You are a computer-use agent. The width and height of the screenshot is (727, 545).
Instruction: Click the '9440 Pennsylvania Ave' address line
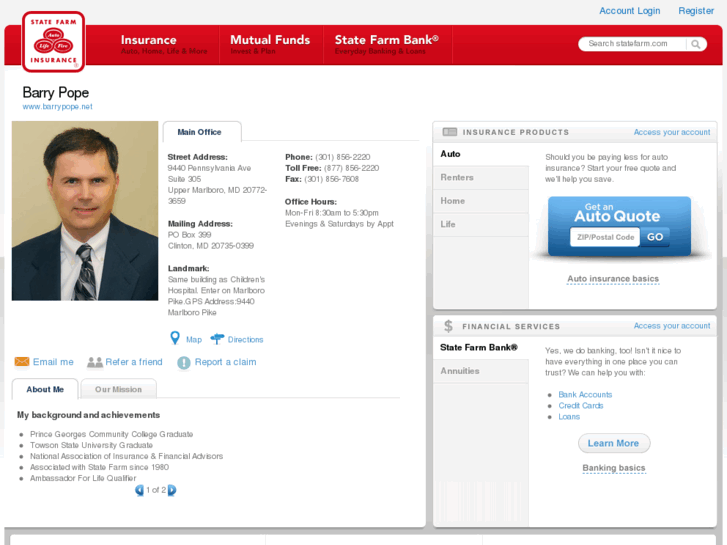pos(209,168)
